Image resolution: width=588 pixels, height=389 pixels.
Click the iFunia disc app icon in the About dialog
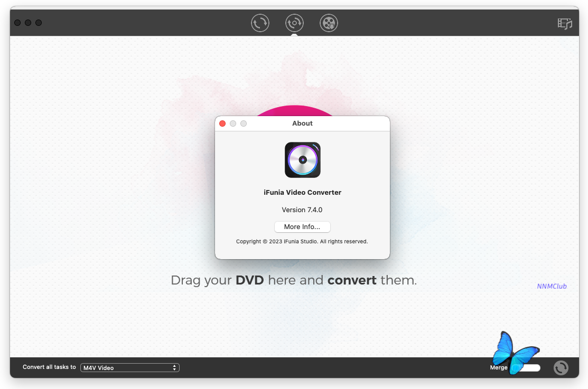coord(303,160)
